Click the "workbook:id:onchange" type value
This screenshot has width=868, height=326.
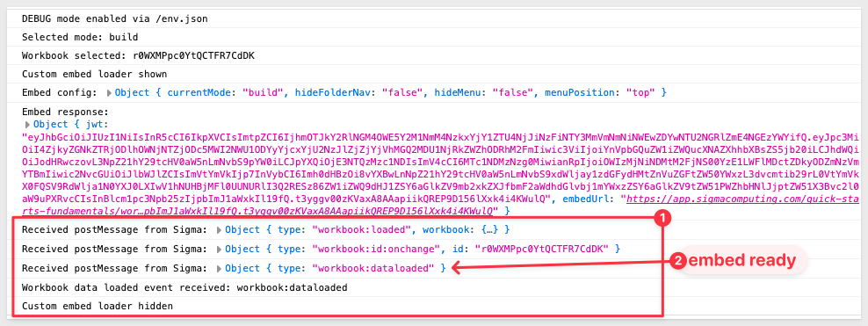coord(376,249)
